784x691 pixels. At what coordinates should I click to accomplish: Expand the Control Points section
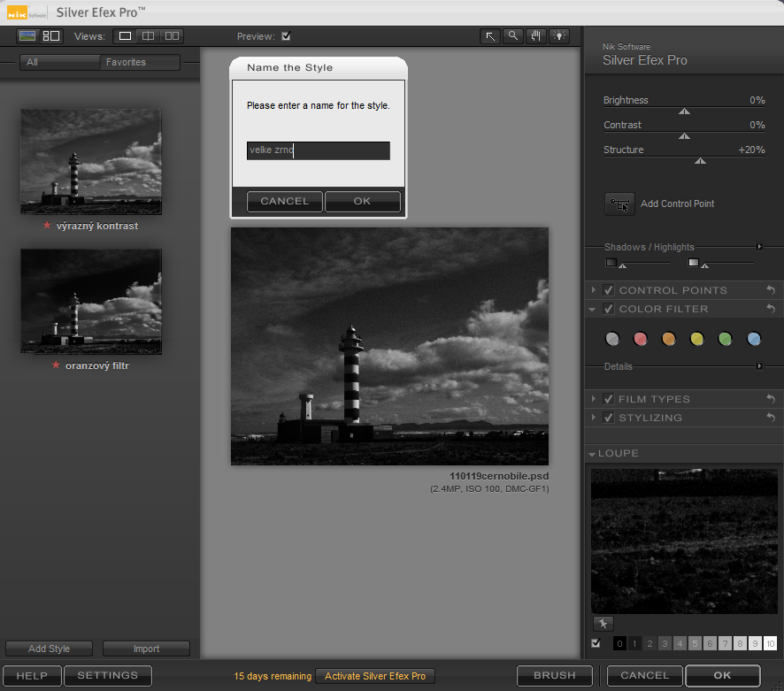pos(594,290)
